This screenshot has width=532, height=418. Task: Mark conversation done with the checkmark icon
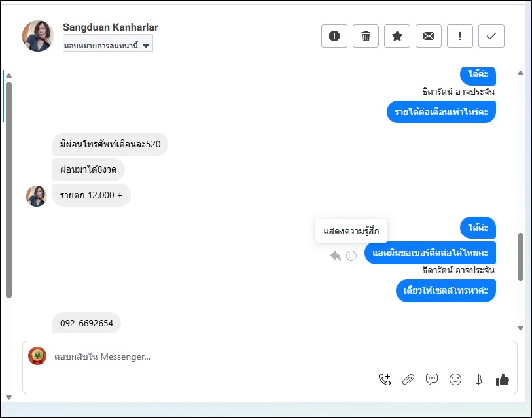coord(491,37)
